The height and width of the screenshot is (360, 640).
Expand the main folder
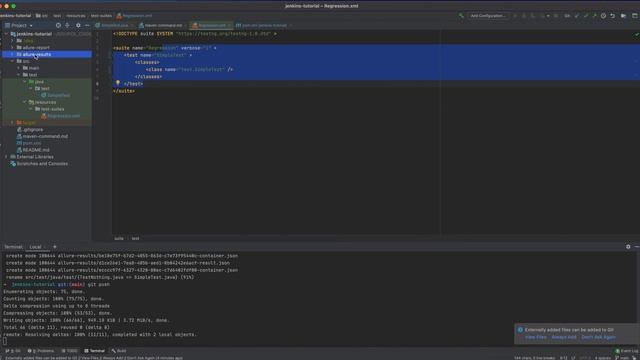18,68
